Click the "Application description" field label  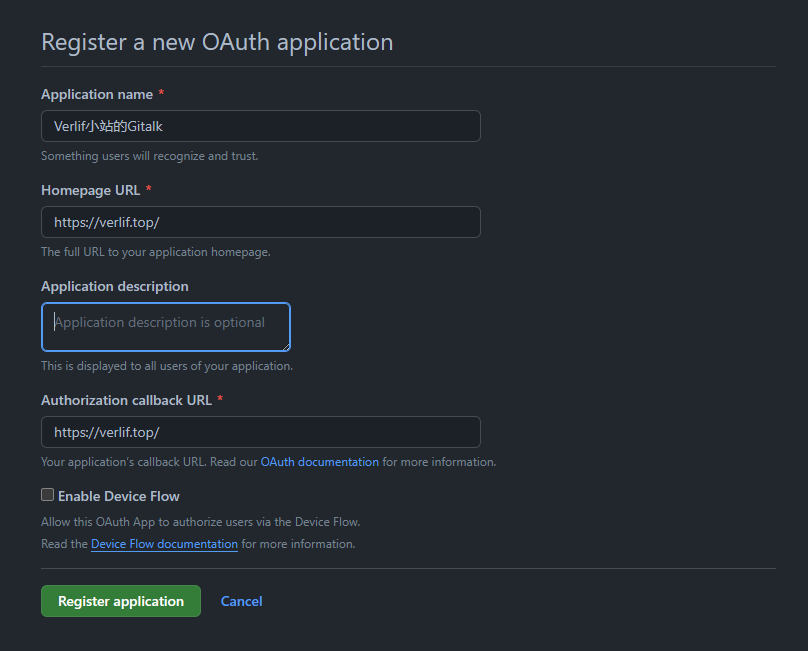click(114, 286)
